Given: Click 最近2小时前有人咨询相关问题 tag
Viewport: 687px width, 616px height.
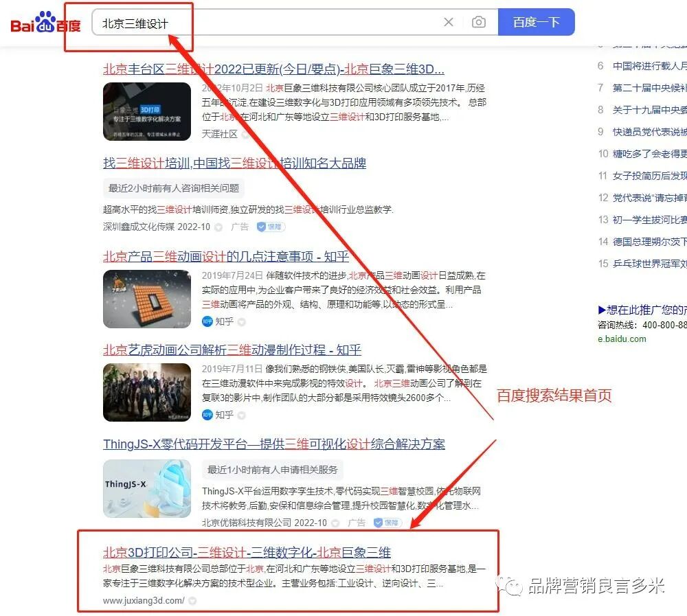Looking at the screenshot, I should click(x=174, y=188).
